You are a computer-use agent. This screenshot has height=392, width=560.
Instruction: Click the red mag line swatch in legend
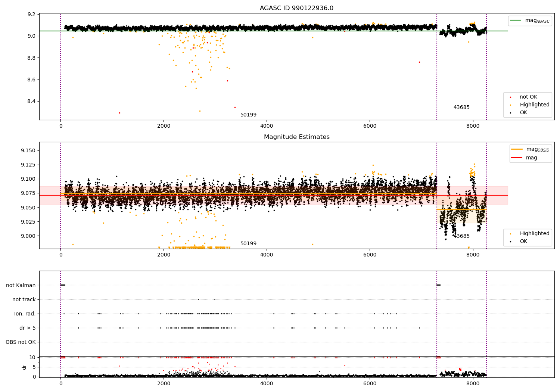tap(517, 158)
